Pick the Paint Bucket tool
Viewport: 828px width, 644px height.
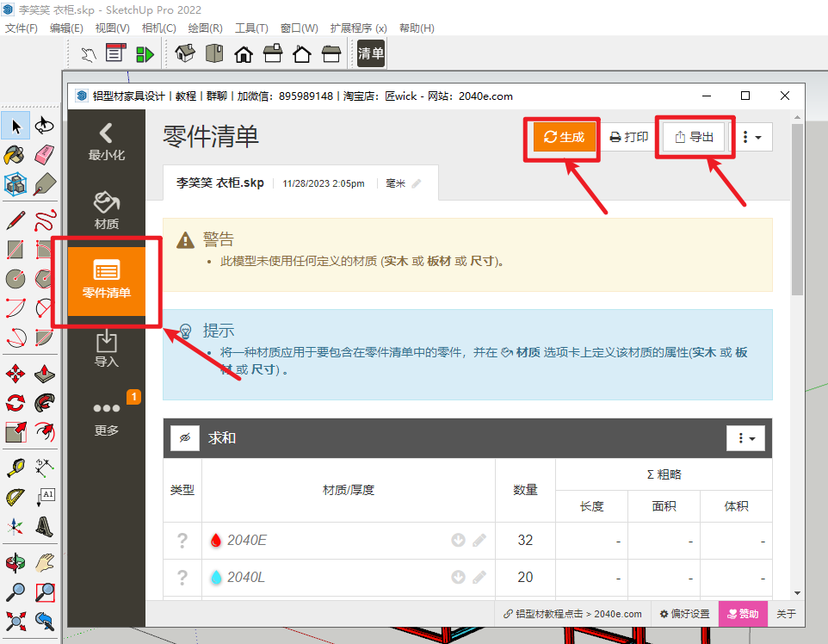coord(15,155)
